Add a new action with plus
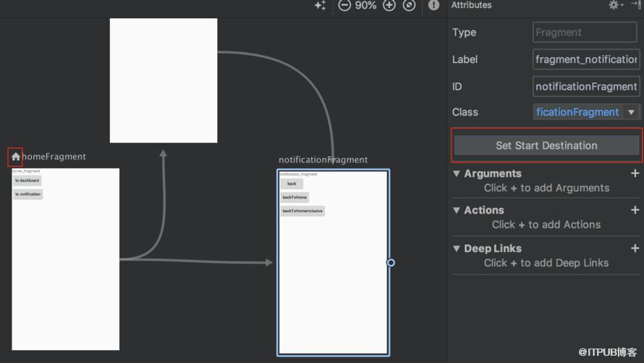644x363 pixels. [x=635, y=210]
